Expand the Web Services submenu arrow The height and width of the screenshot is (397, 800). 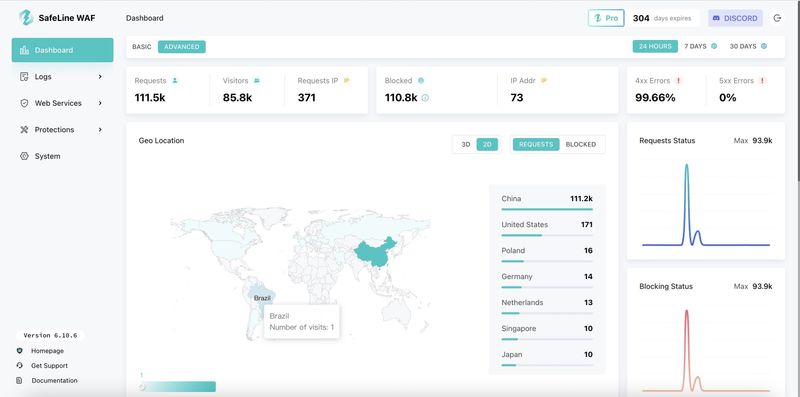click(100, 103)
